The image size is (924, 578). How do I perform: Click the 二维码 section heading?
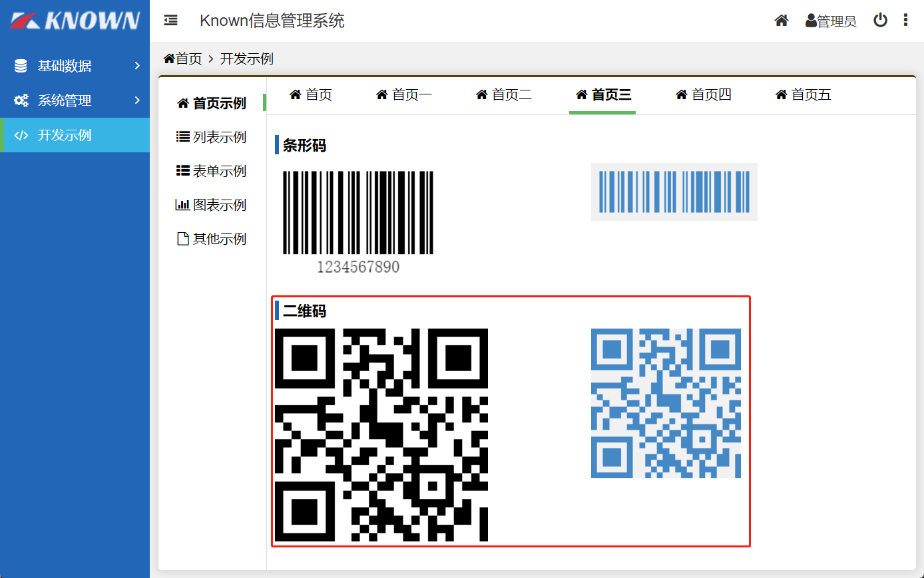click(304, 311)
